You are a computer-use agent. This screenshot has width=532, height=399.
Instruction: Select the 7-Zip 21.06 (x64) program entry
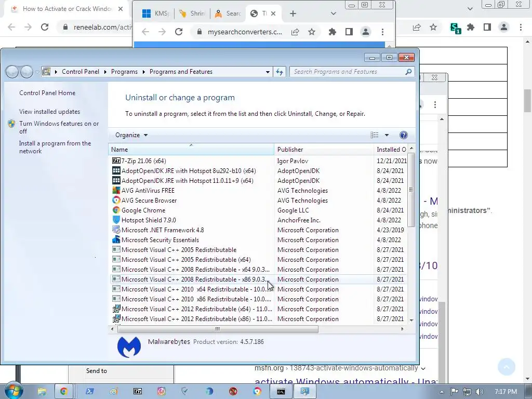[259, 161]
